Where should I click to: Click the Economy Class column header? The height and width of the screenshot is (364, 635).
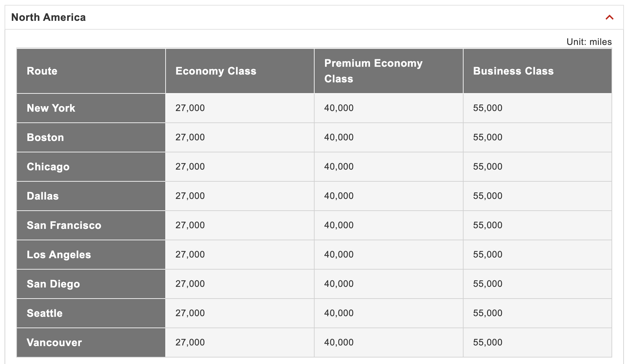click(x=216, y=71)
